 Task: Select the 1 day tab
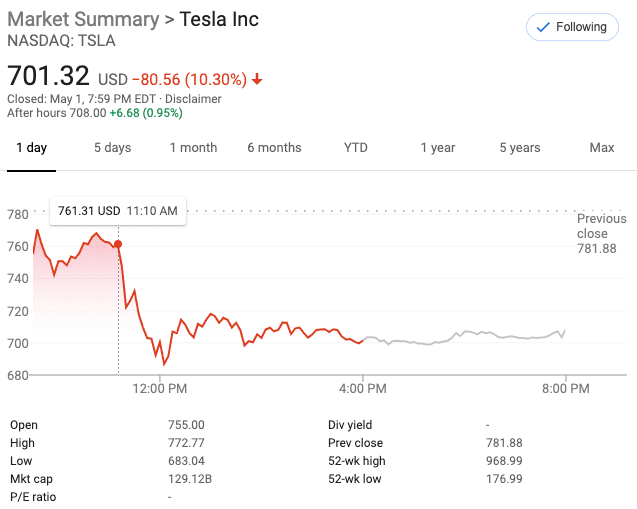click(30, 147)
